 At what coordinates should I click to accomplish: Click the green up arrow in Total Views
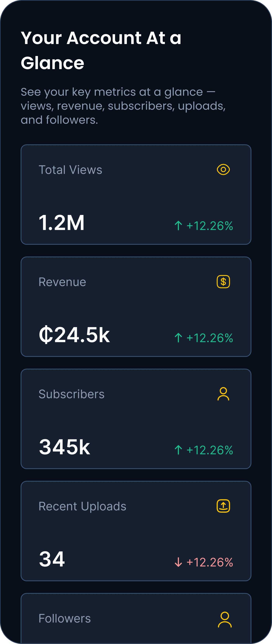point(178,225)
